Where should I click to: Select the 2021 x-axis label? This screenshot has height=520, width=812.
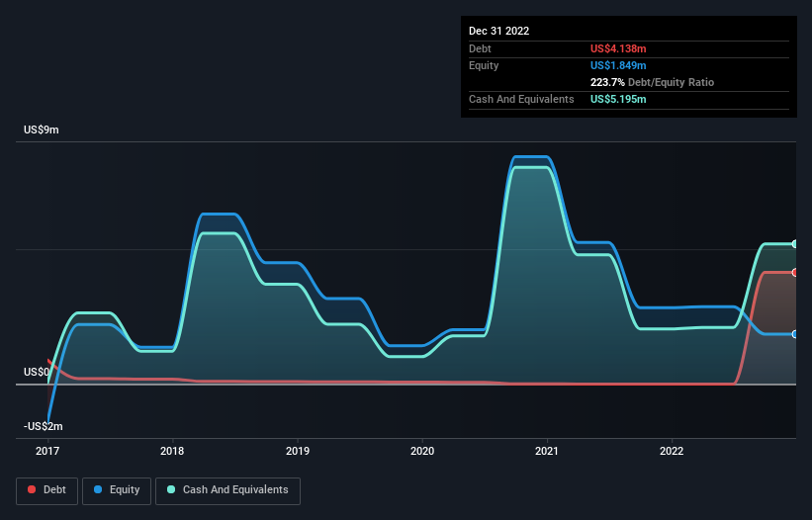click(547, 451)
